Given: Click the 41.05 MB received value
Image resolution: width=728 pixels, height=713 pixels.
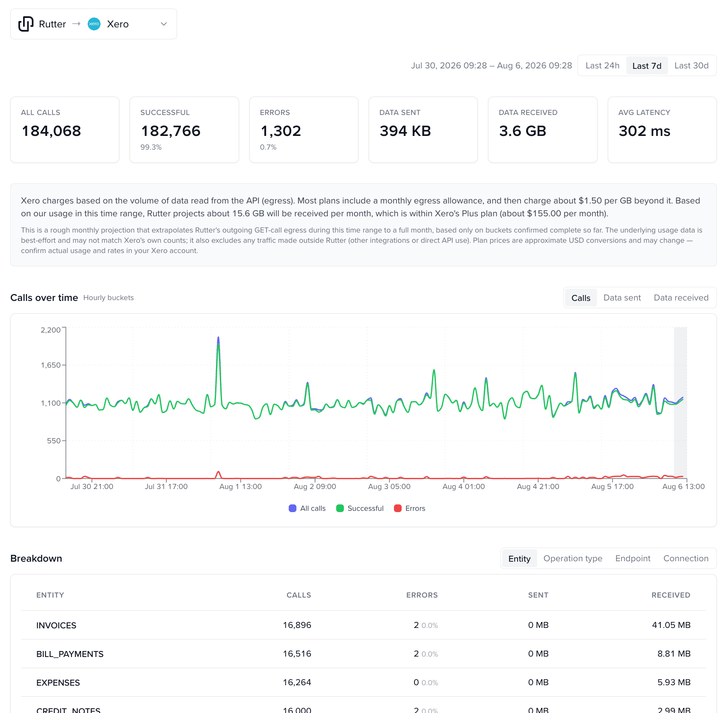Looking at the screenshot, I should 671,625.
